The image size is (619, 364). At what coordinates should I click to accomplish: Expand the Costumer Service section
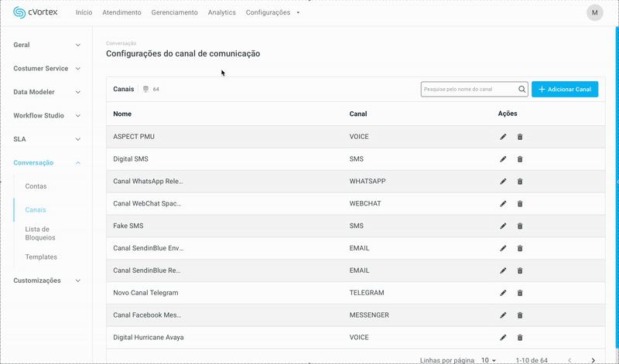[x=78, y=69]
